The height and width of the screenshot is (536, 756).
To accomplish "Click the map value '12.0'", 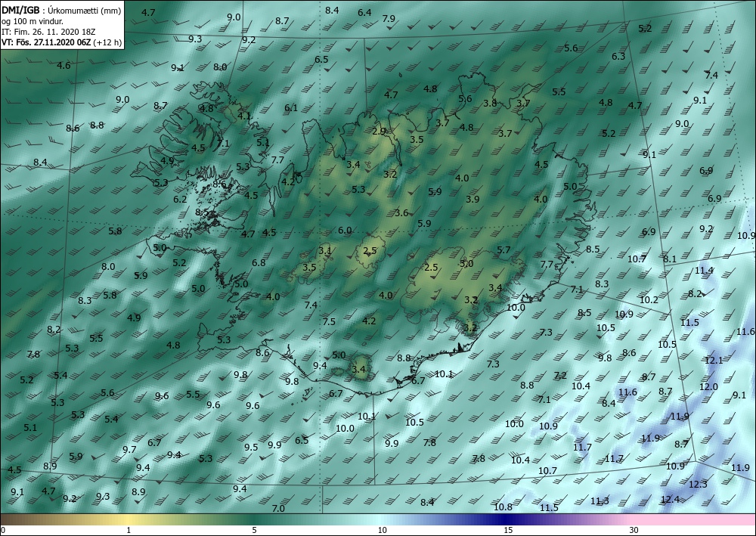I will tap(709, 386).
